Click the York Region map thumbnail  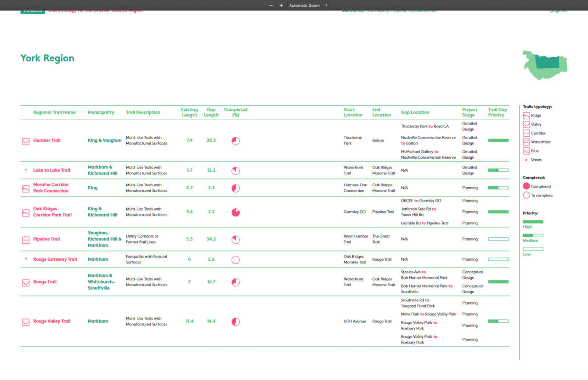(x=545, y=65)
